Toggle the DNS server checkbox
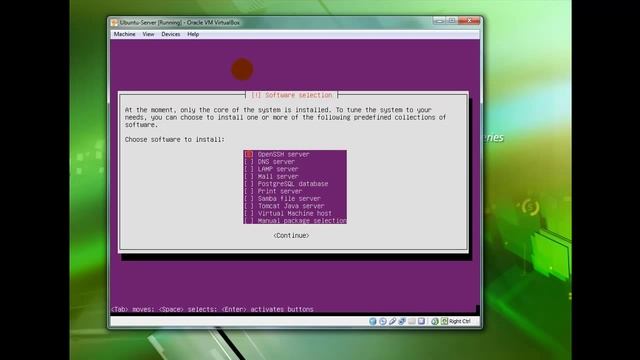The height and width of the screenshot is (360, 640). pyautogui.click(x=249, y=162)
